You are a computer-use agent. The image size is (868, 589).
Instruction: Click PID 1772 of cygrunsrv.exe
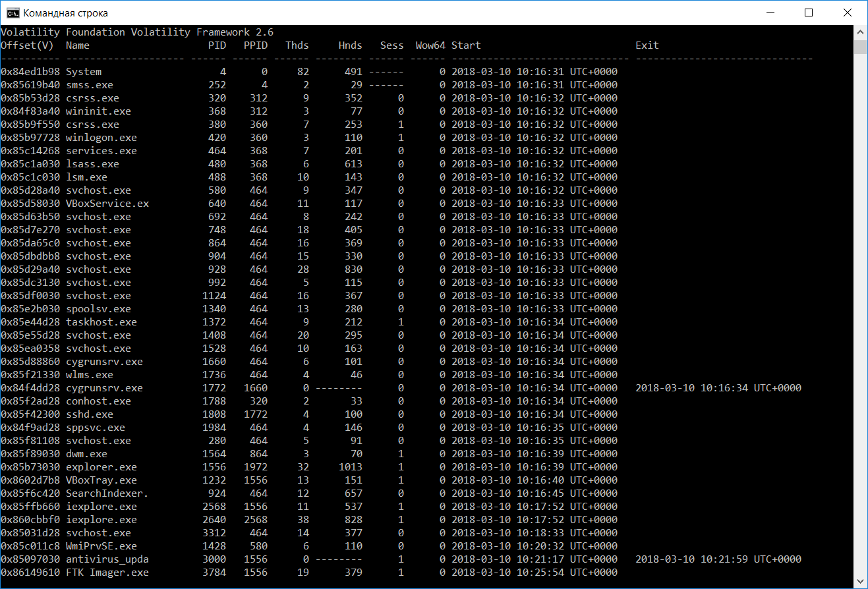214,388
